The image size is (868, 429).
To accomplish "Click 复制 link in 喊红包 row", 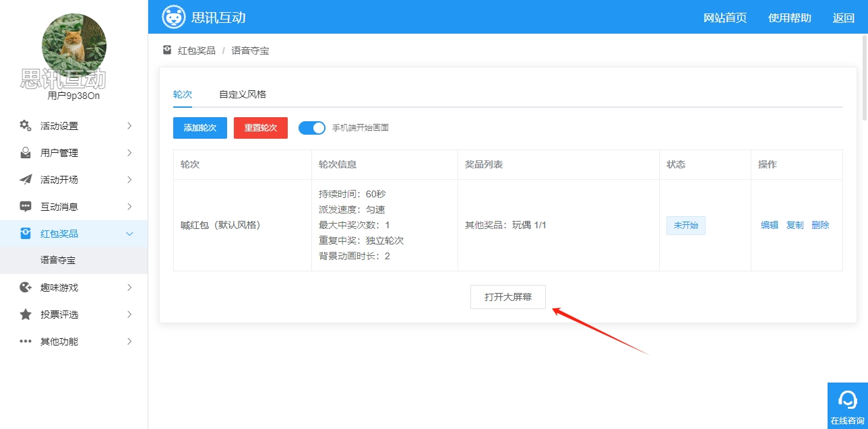I will pos(795,226).
